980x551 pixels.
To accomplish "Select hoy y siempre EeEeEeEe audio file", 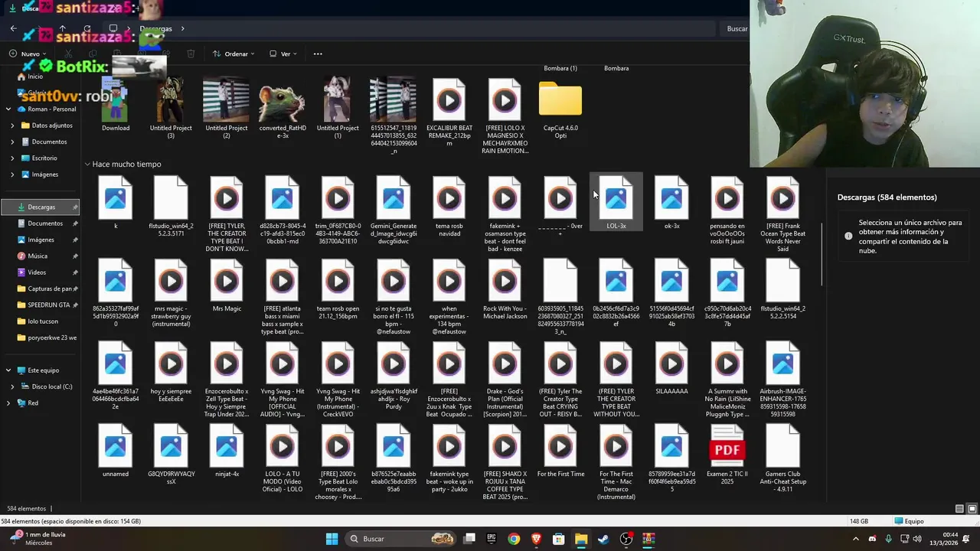I will pyautogui.click(x=171, y=372).
